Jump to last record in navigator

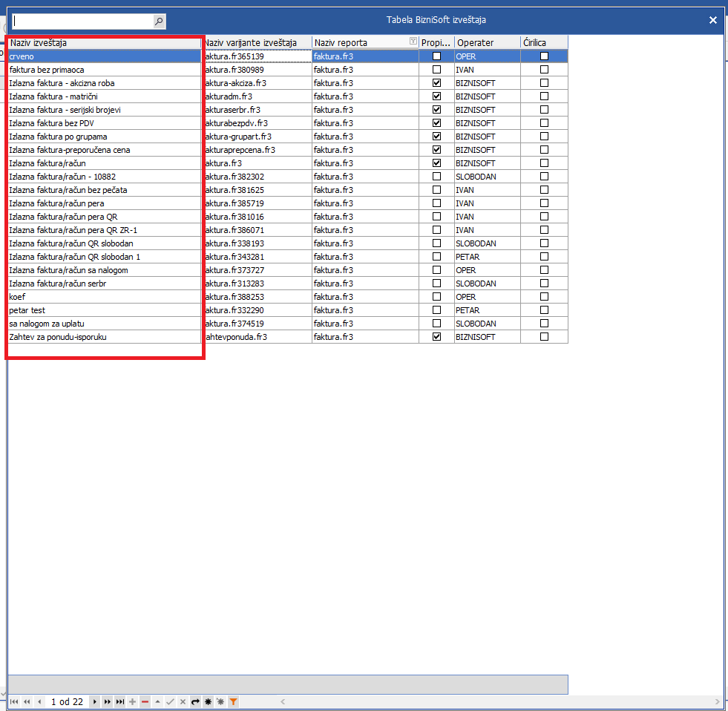[x=119, y=701]
